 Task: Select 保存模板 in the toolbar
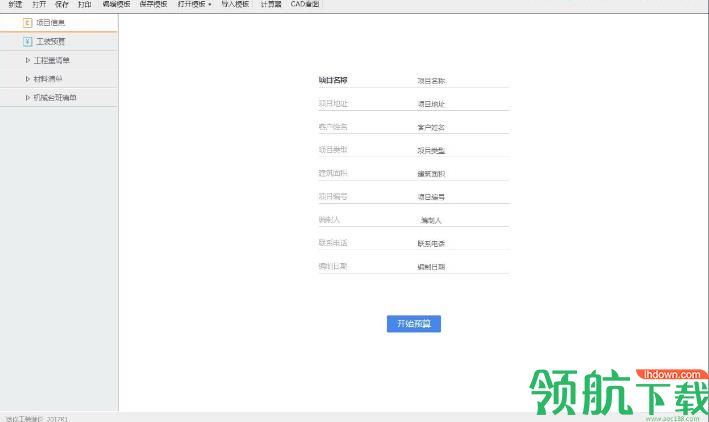coord(153,4)
